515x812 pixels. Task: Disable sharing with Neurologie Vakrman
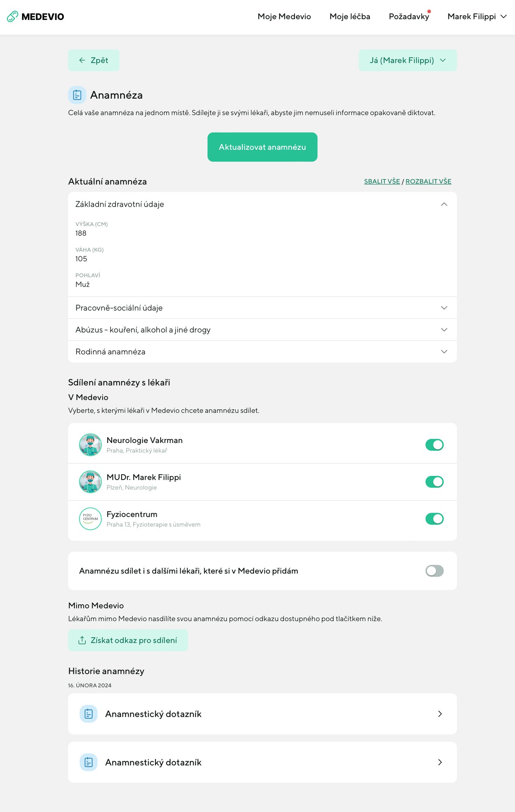[x=434, y=445]
